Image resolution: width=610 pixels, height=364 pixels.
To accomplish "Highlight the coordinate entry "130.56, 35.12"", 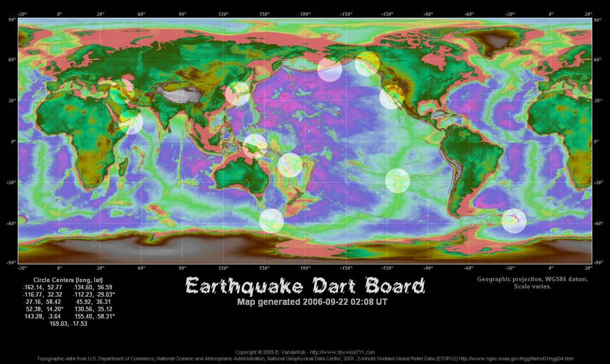I will (x=93, y=309).
